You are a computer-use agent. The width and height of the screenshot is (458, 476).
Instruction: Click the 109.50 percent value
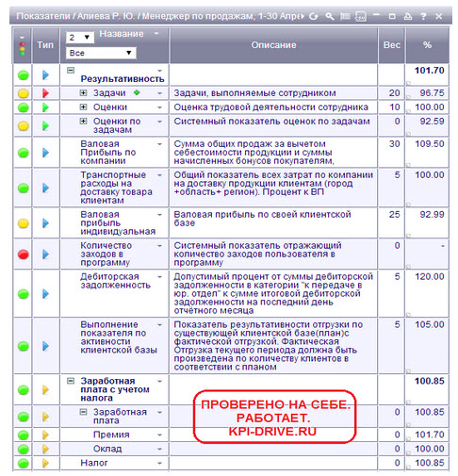tap(430, 144)
